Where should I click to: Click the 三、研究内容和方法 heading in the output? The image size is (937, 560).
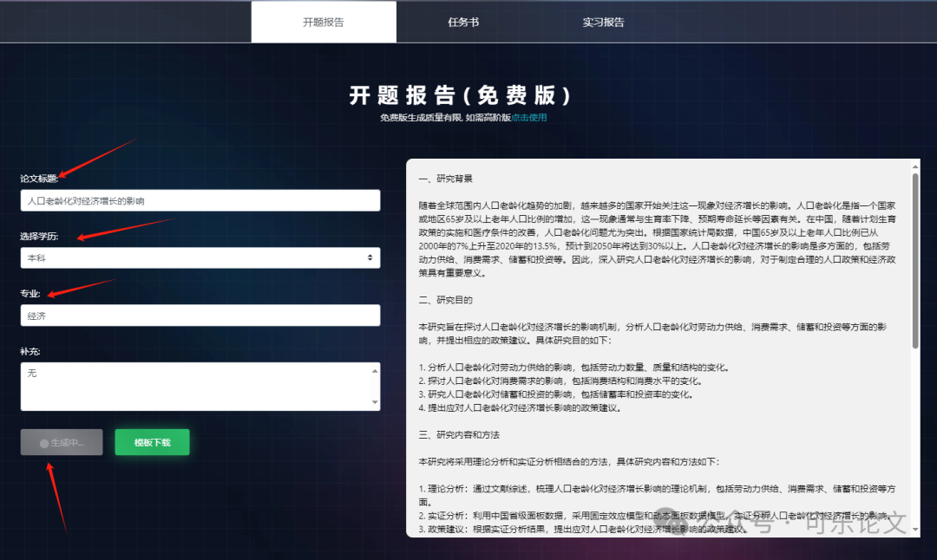[456, 434]
